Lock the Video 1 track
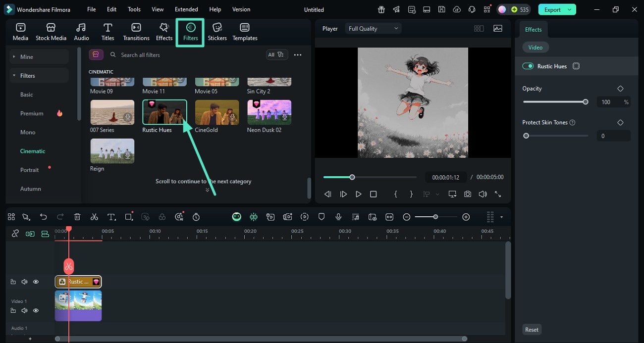Image resolution: width=644 pixels, height=343 pixels. click(x=13, y=310)
